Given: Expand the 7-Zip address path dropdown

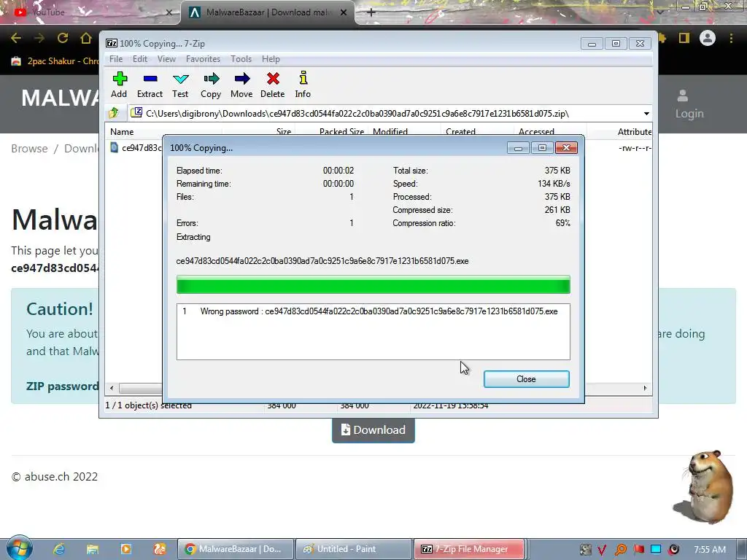Looking at the screenshot, I should point(646,114).
